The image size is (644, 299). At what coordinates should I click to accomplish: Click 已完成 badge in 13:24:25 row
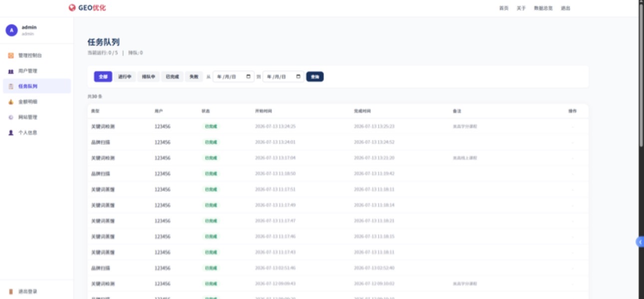211,126
